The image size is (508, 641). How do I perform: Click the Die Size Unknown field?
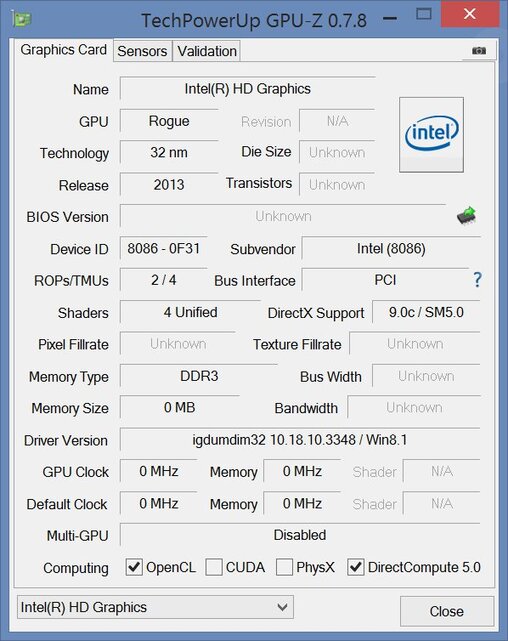click(x=337, y=152)
